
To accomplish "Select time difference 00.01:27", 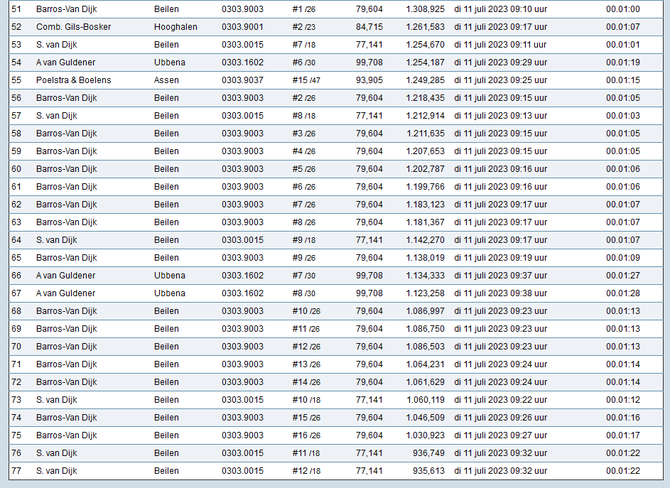I will 623,276.
